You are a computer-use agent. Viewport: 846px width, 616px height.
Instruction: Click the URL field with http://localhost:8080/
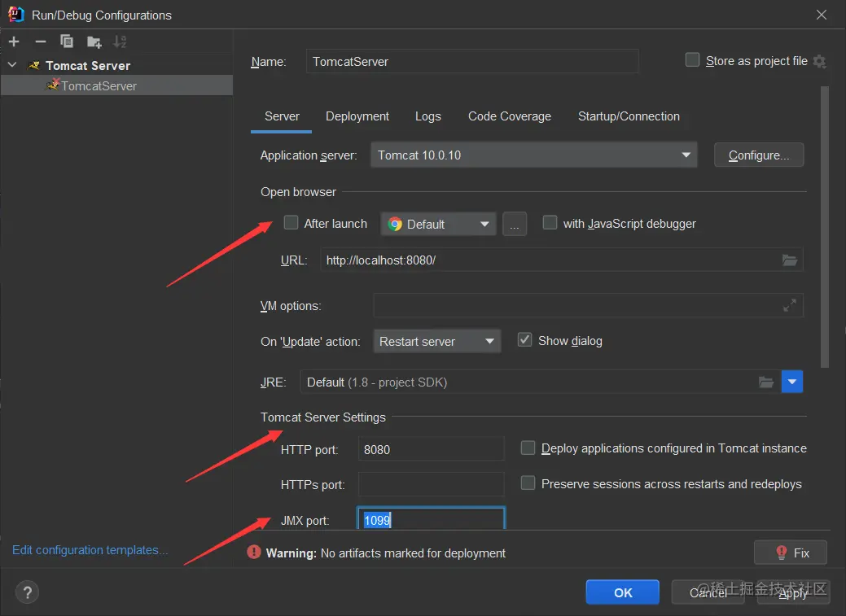pyautogui.click(x=561, y=260)
